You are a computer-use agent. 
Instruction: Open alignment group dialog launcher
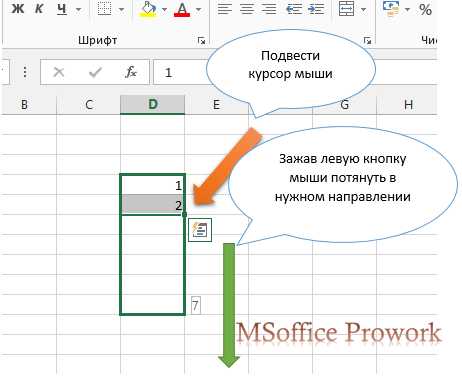(367, 41)
